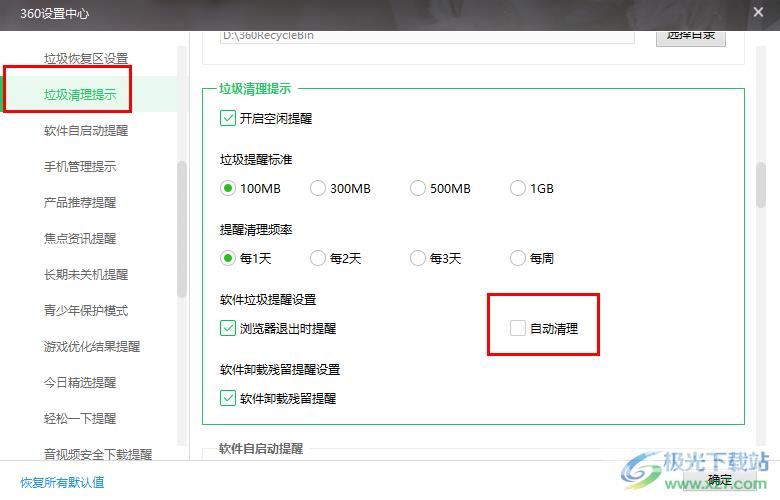Set reminder frequency to 每3天

[x=418, y=258]
